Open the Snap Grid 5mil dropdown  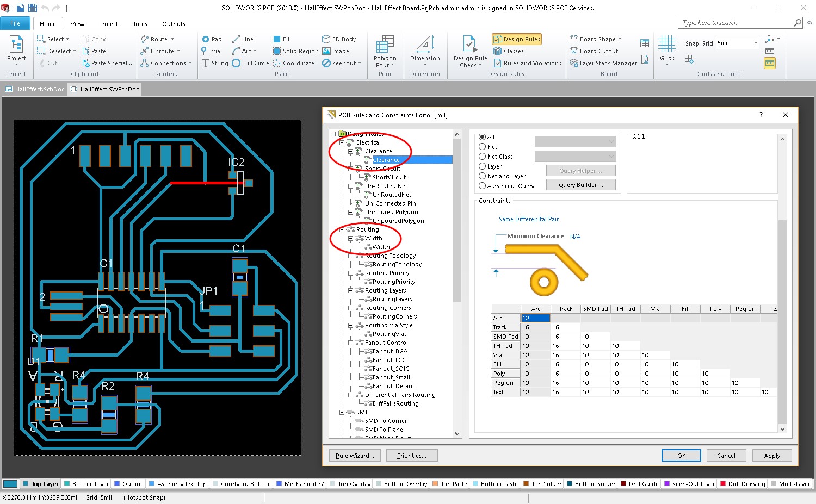click(x=756, y=43)
